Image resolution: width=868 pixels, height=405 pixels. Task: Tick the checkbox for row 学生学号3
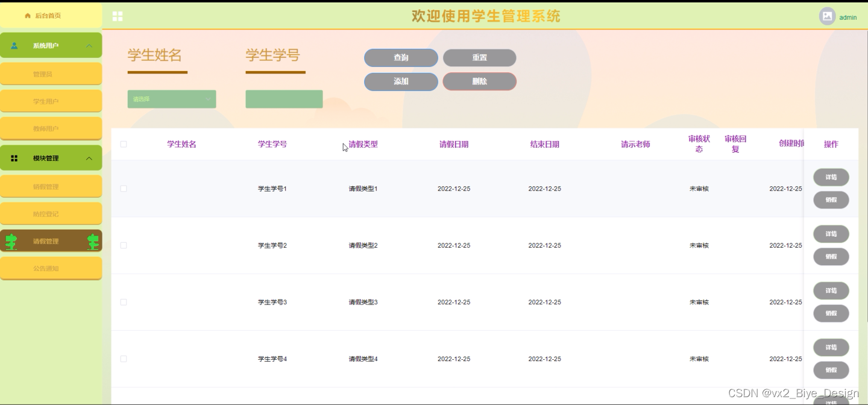(x=124, y=302)
